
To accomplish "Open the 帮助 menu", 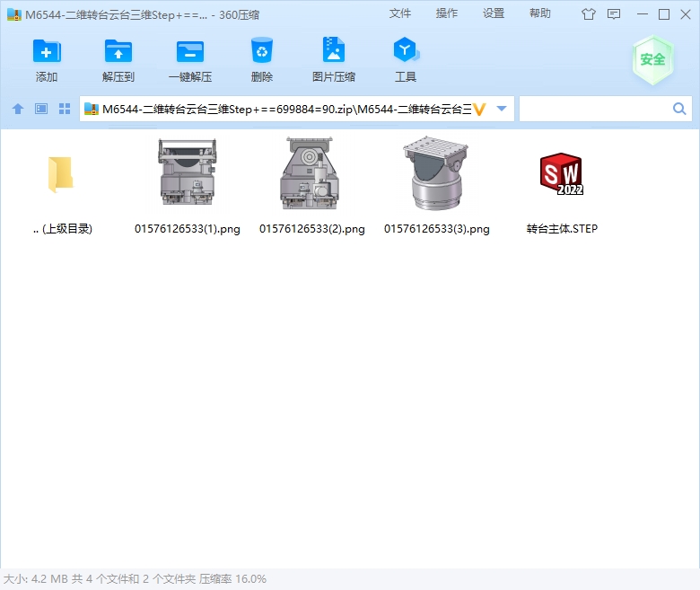I will click(x=540, y=13).
